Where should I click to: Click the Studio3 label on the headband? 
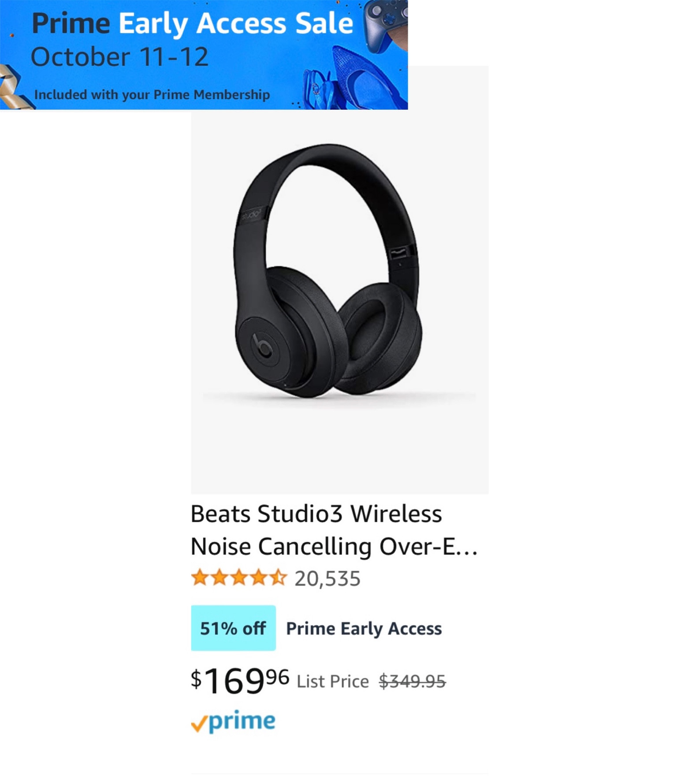(252, 216)
